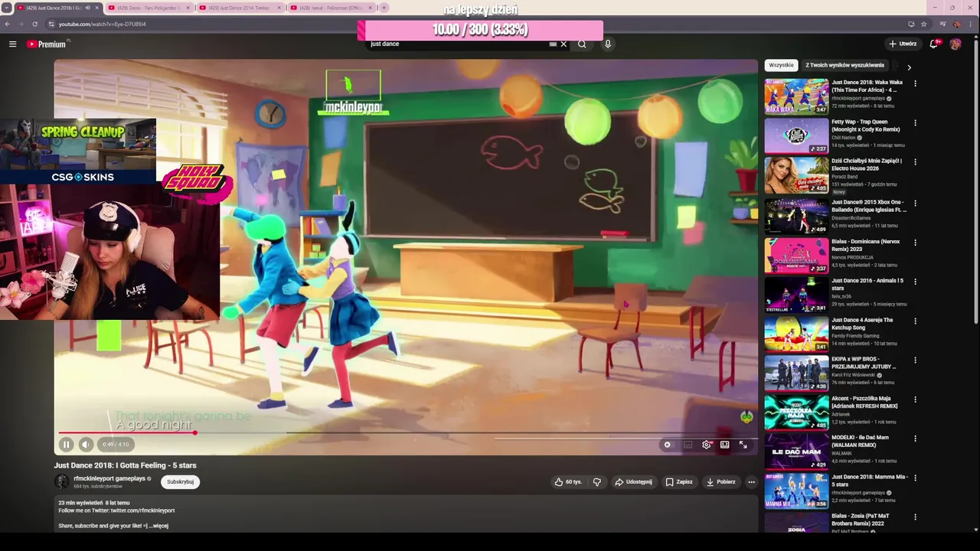This screenshot has height=551, width=980.
Task: Click Zapisz to save to playlist
Action: click(x=679, y=482)
